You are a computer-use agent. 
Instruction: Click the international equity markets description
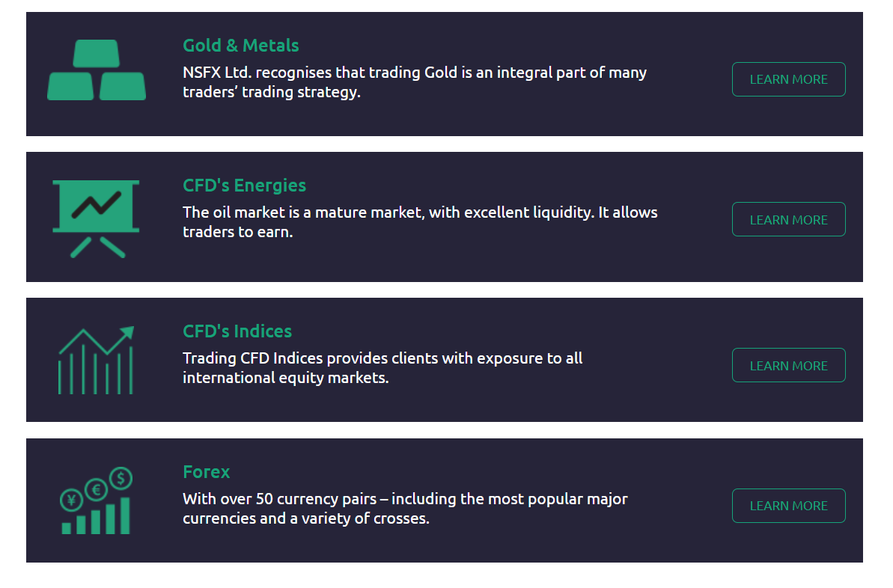click(x=383, y=368)
